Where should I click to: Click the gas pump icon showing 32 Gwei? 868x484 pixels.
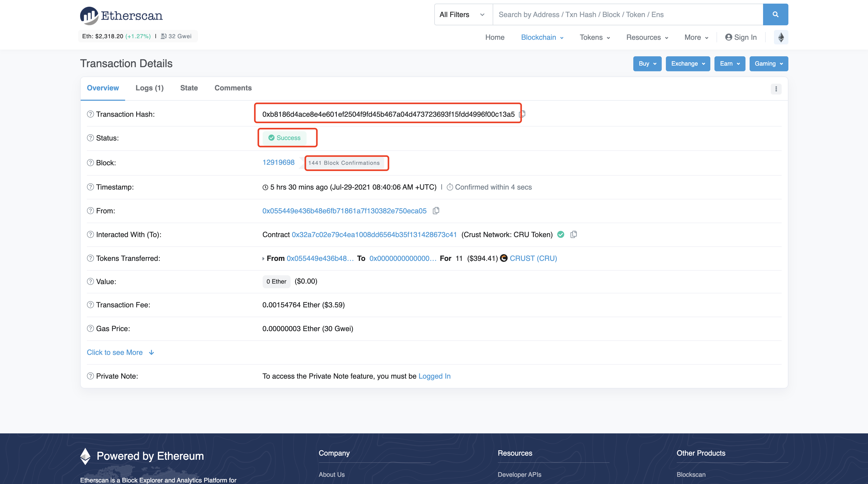163,36
